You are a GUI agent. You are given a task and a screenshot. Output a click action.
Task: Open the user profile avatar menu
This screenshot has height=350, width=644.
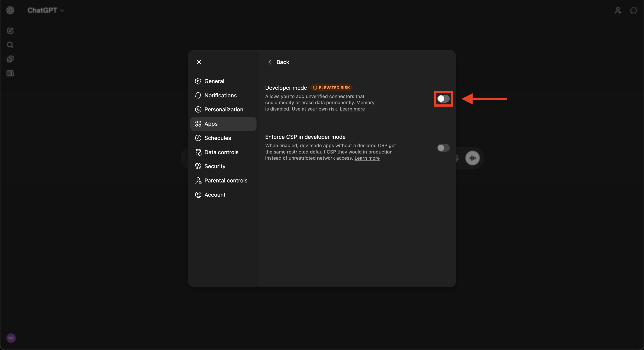coord(11,338)
